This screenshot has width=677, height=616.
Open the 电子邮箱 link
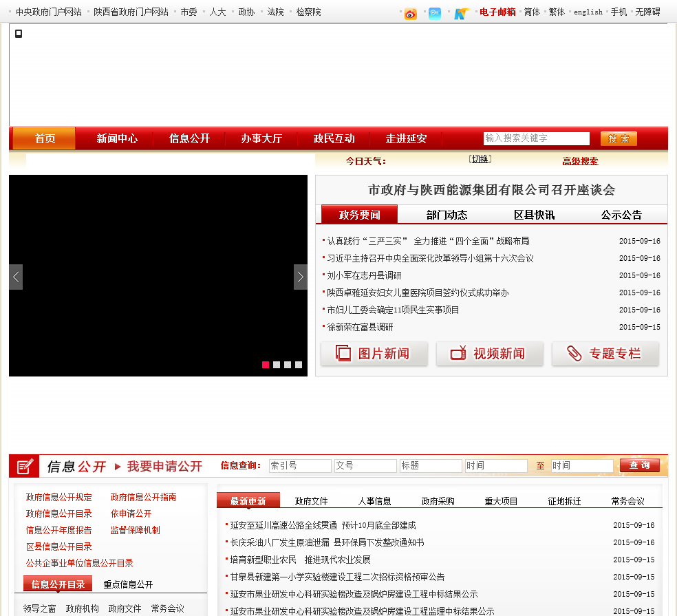497,12
